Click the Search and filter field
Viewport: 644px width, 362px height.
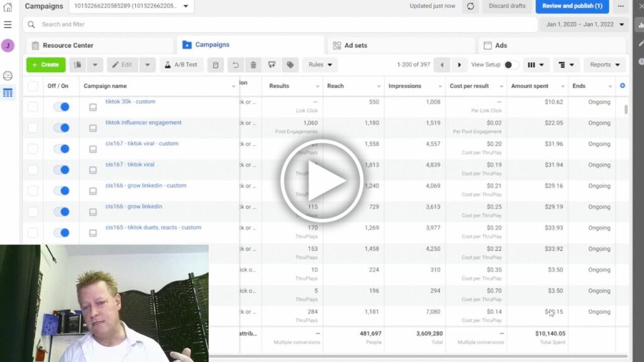(x=280, y=25)
